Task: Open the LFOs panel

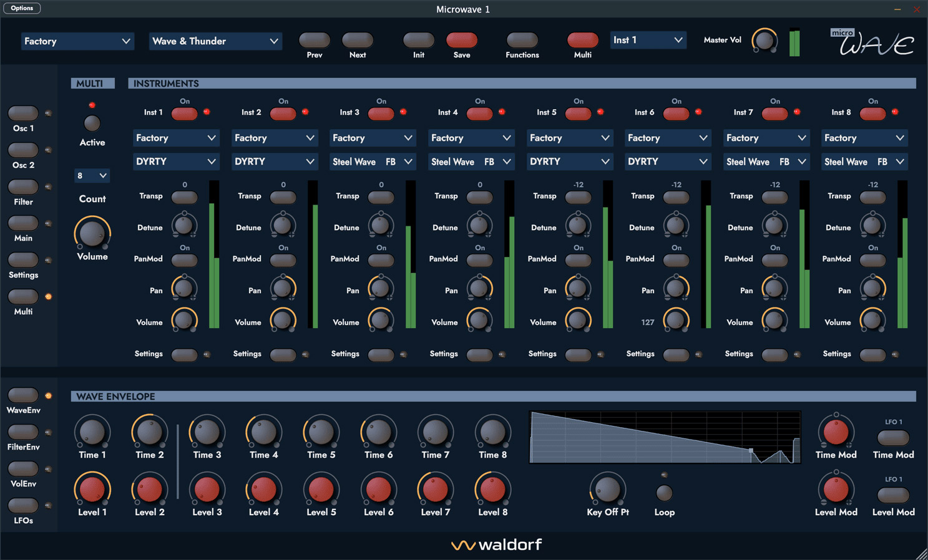Action: point(23,505)
